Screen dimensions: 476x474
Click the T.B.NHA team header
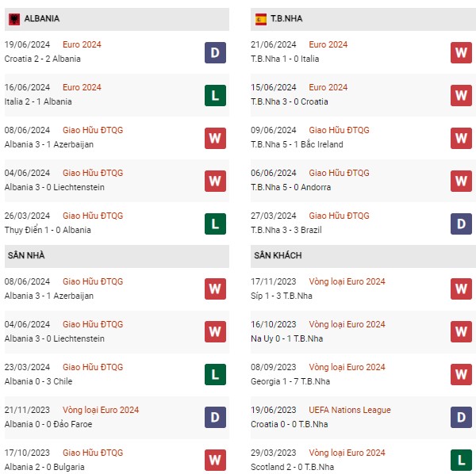tap(363, 19)
